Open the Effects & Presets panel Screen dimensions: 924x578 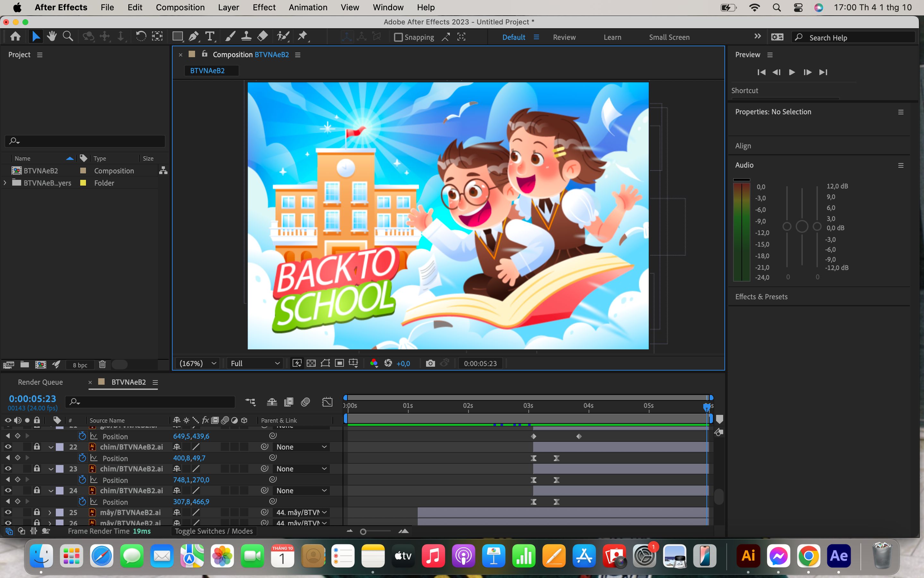(x=761, y=297)
